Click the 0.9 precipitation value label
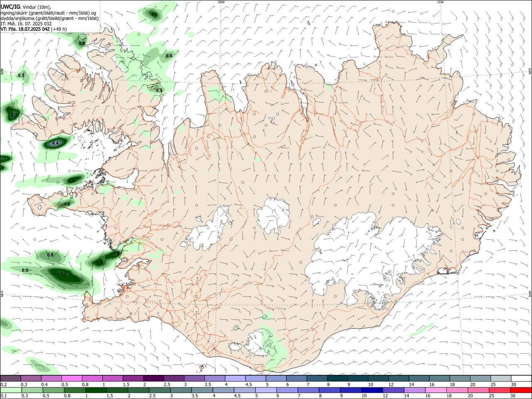 point(82,43)
